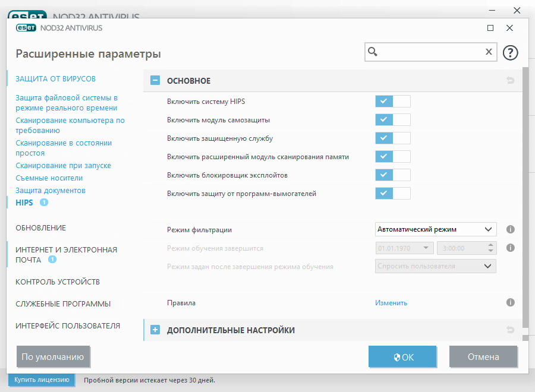Screen dimensions: 535x392
Task: Click the info icon next to Правила
Action: (x=510, y=302)
